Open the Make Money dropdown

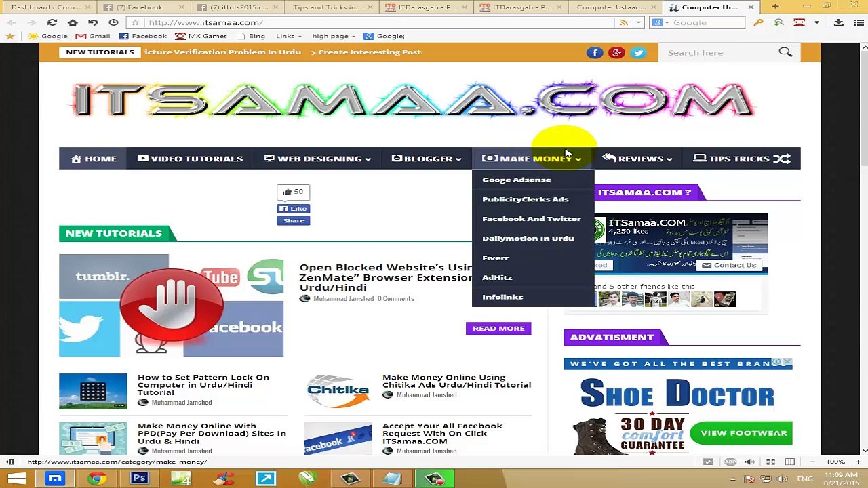[x=532, y=159]
